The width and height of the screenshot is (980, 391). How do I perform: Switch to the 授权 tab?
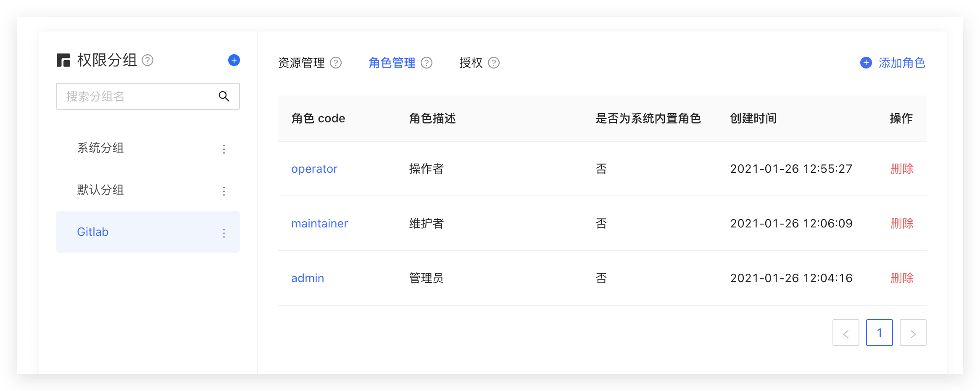click(x=471, y=63)
